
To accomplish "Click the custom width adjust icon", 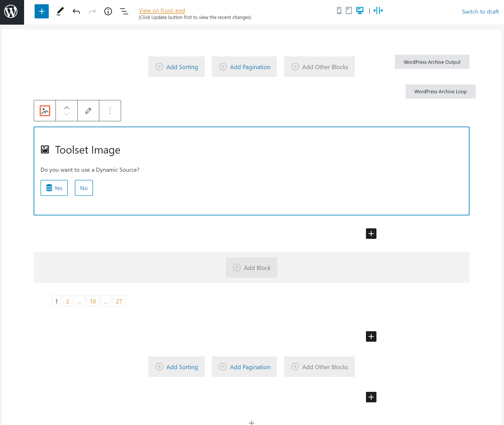I will click(x=378, y=10).
